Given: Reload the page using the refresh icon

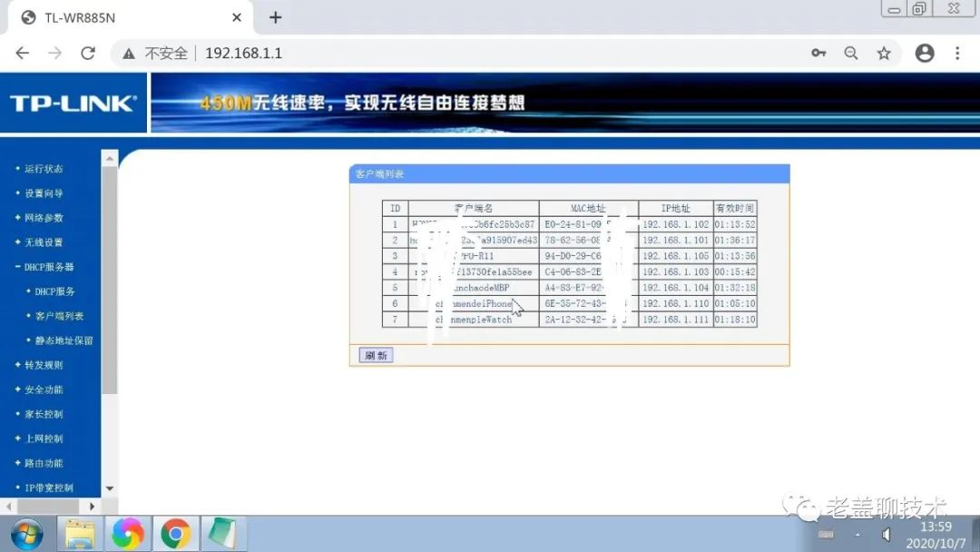Looking at the screenshot, I should (88, 53).
